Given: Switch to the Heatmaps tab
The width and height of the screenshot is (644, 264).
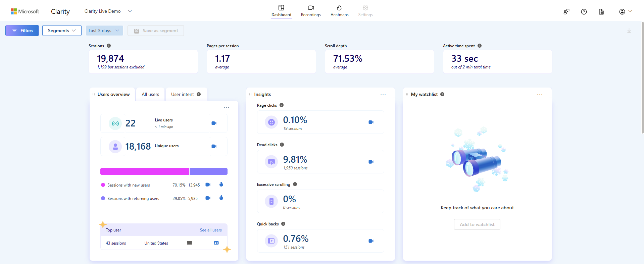Looking at the screenshot, I should 339,11.
